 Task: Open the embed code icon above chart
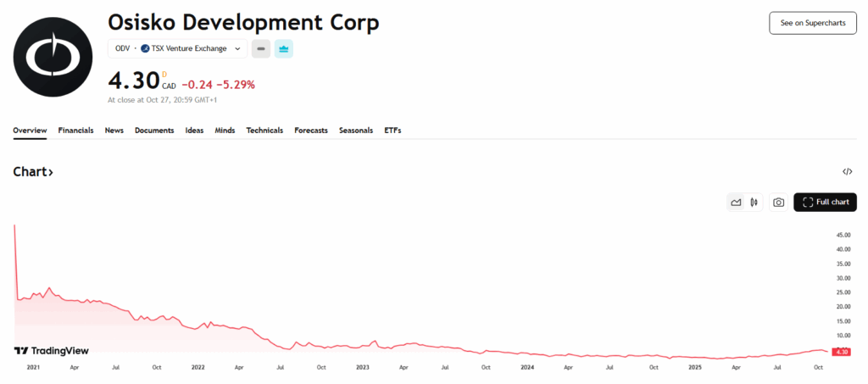[x=847, y=171]
